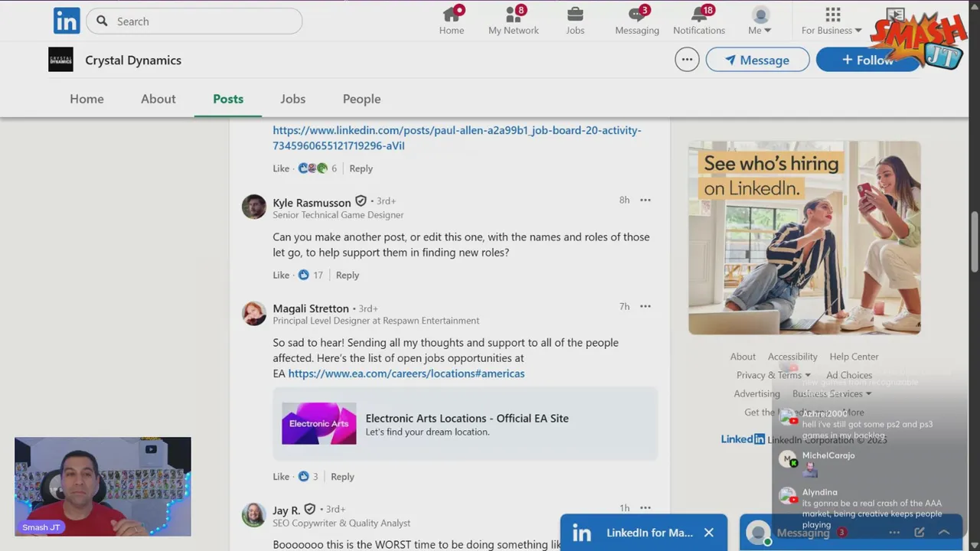
Task: Focus the Search input field
Action: (194, 21)
